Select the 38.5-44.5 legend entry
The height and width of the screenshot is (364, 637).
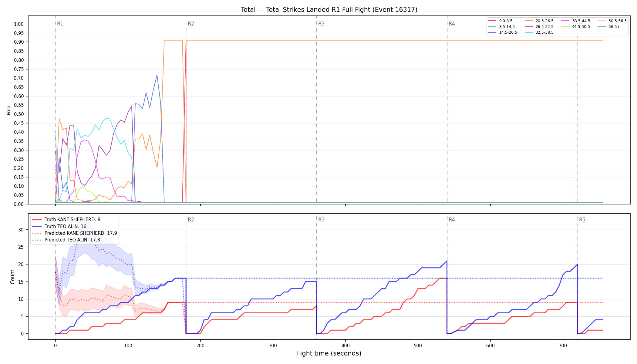click(x=576, y=21)
